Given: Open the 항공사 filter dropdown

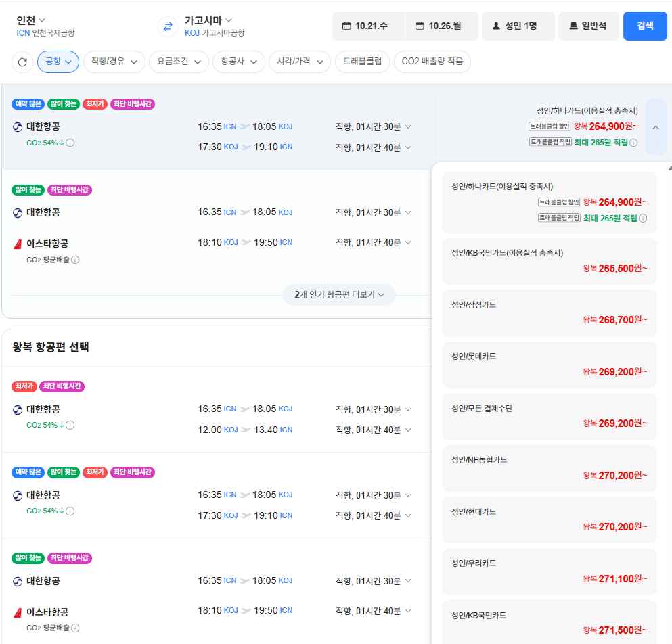Looking at the screenshot, I should 239,62.
